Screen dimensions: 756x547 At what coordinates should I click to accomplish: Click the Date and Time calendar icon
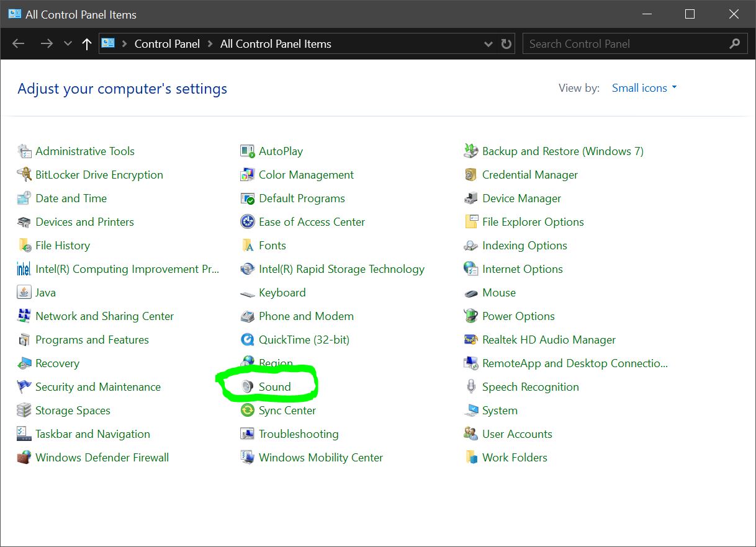tap(24, 198)
